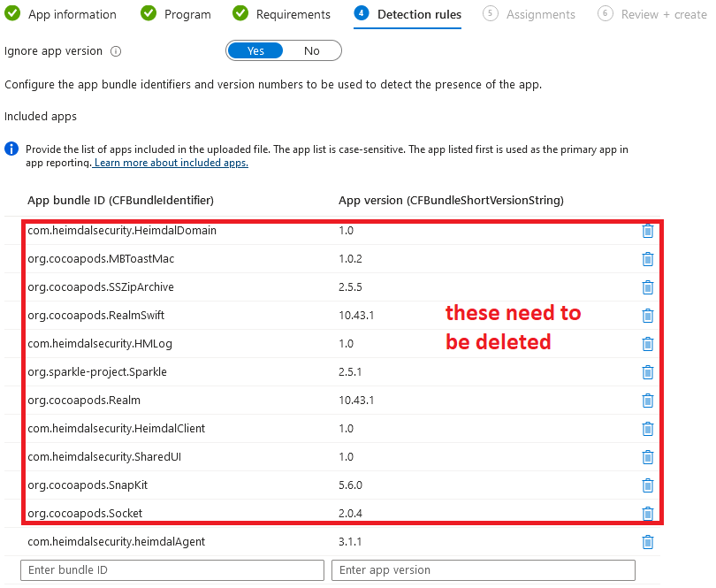Select bundle ID com.heimdalsecurity.HeimdalDomain text
Screen dimensions: 716x588
122,230
